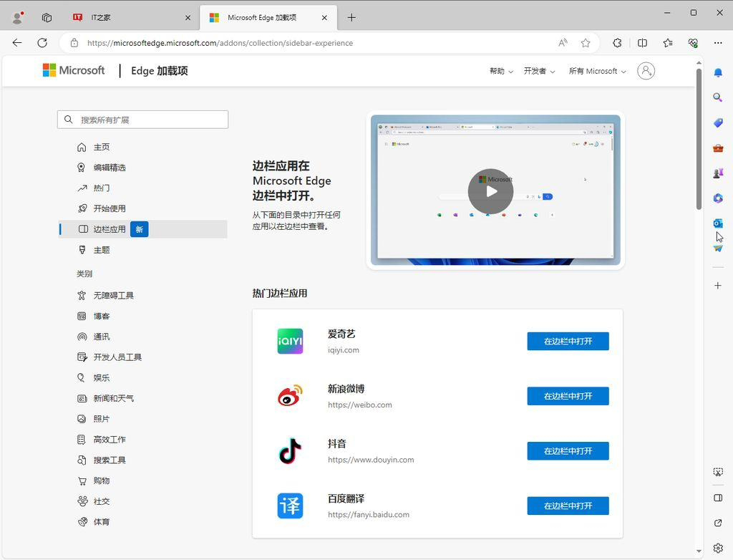Close the Microsoft Edge 加载项 tab

pyautogui.click(x=324, y=18)
